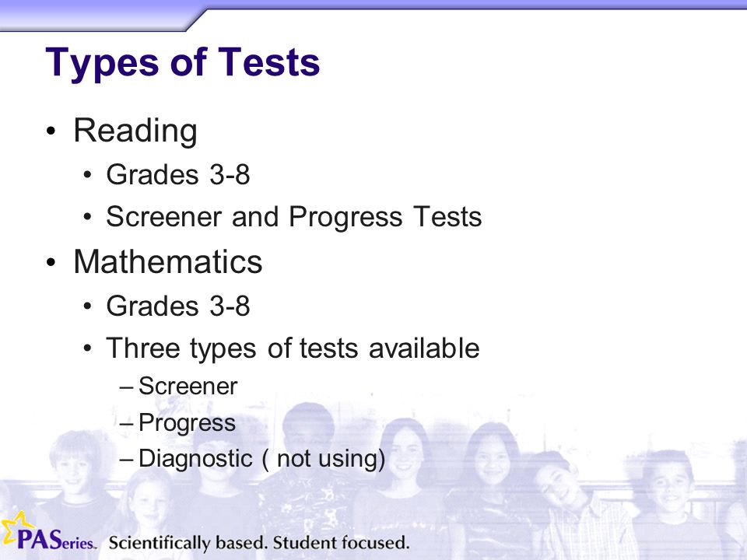Select 'Screener and Progress Tests' line
The width and height of the screenshot is (747, 560).
(x=294, y=217)
